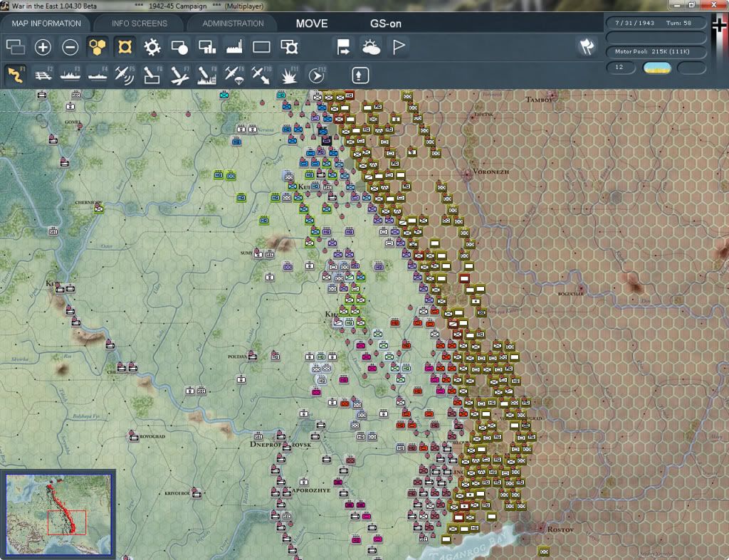
Task: Click the overlapping rectangles unit-counter icon
Action: [x=16, y=47]
